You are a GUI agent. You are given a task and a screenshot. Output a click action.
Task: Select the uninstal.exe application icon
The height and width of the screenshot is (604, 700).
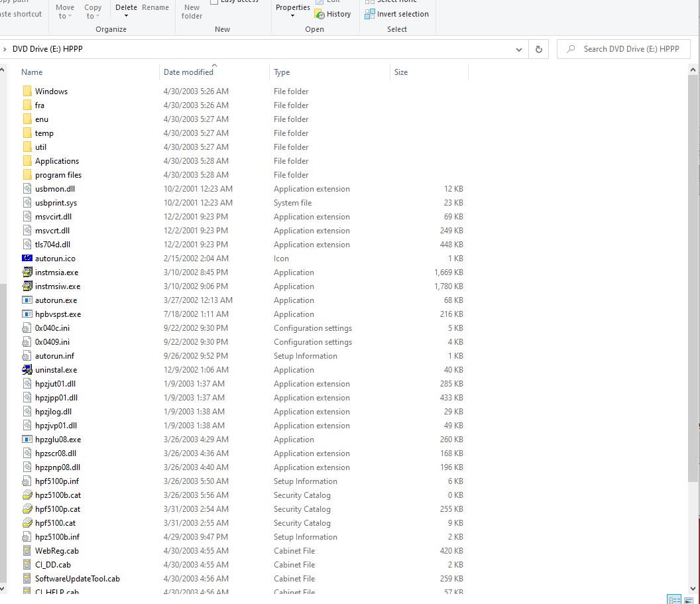[x=27, y=370]
